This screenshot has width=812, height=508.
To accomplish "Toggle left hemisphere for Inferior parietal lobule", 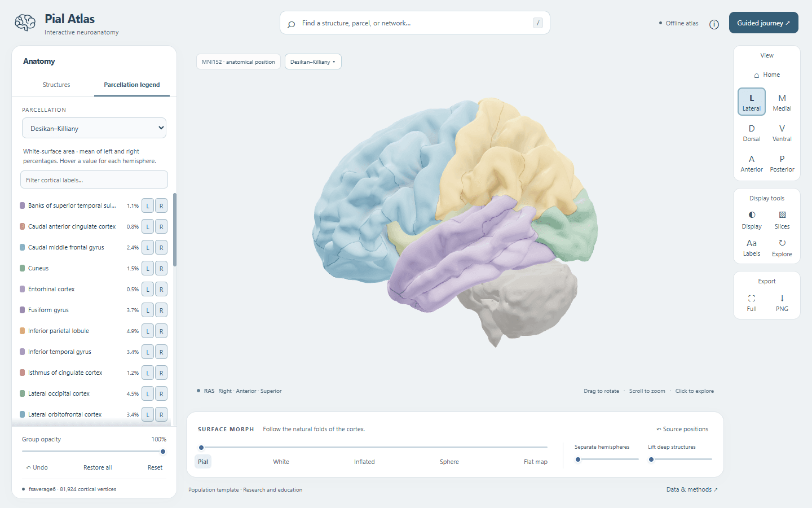I will click(148, 331).
